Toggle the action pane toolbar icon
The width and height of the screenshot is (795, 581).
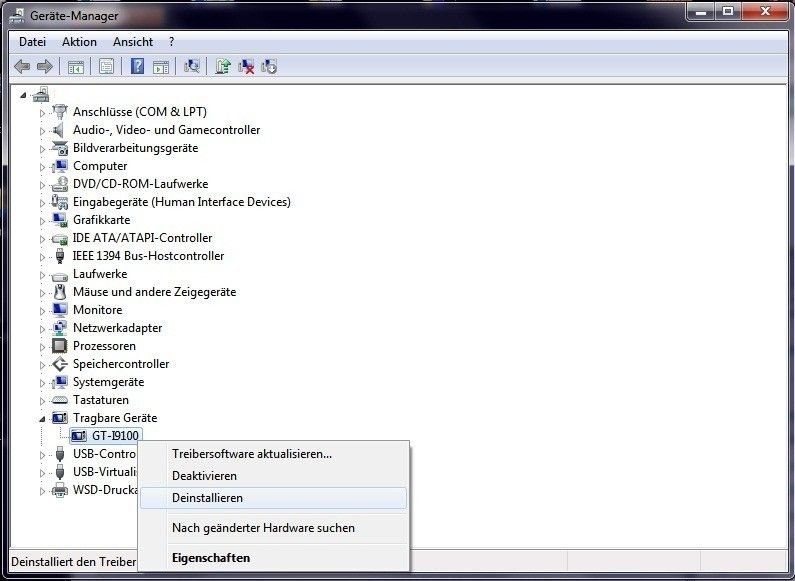161,66
